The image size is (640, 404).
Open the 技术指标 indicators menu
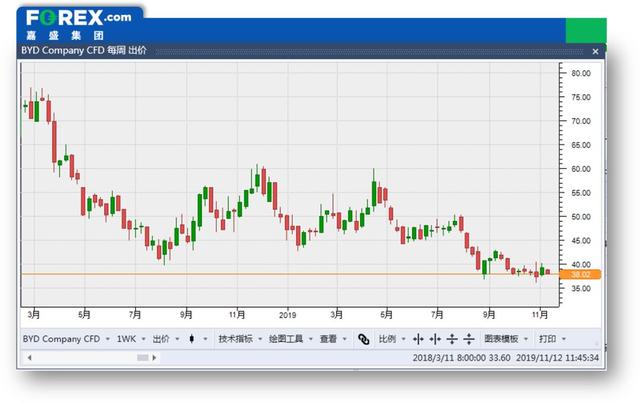(240, 339)
